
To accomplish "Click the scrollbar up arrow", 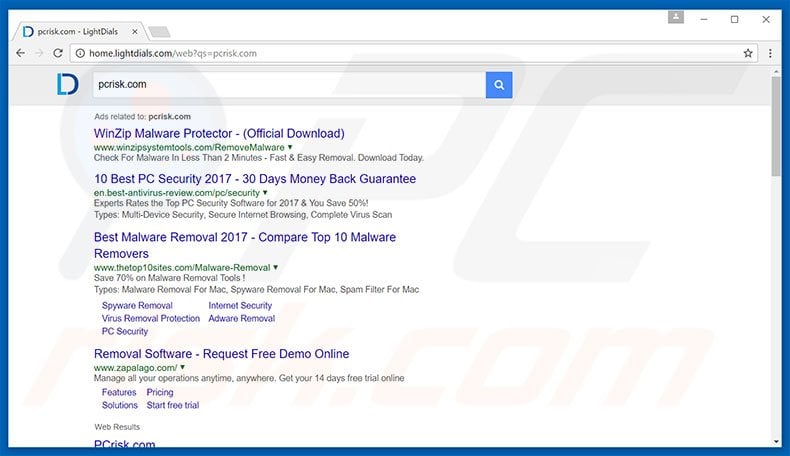I will point(776,72).
